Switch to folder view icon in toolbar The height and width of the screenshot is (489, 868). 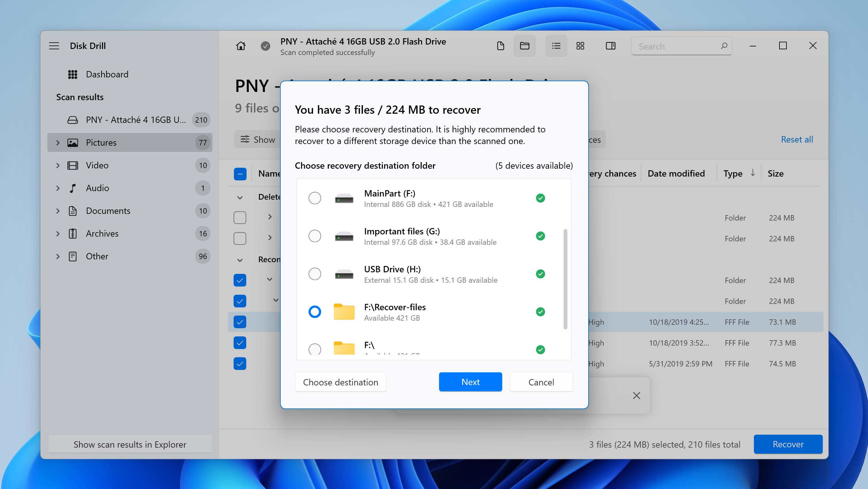pyautogui.click(x=525, y=46)
